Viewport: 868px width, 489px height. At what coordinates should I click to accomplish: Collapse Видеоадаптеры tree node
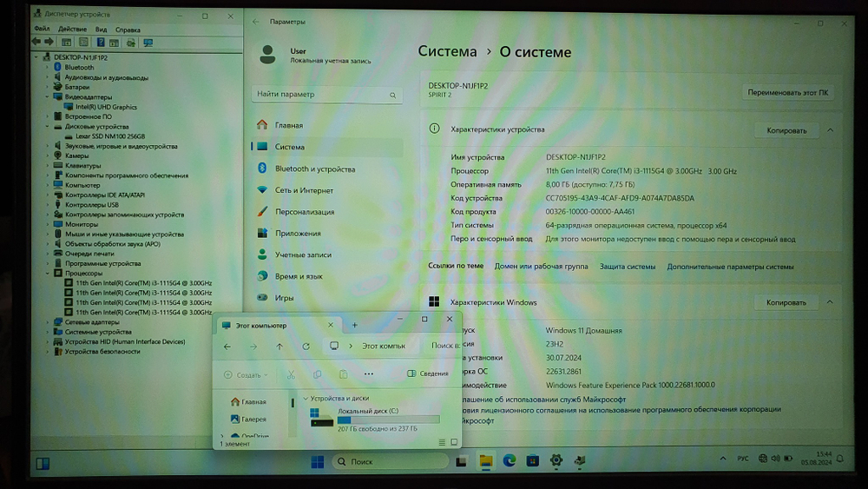(48, 97)
